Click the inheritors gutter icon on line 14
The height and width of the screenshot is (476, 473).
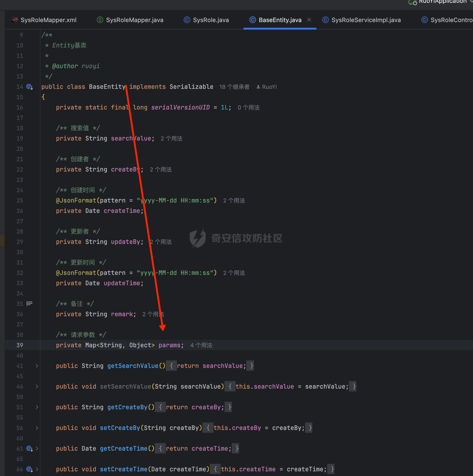click(30, 87)
